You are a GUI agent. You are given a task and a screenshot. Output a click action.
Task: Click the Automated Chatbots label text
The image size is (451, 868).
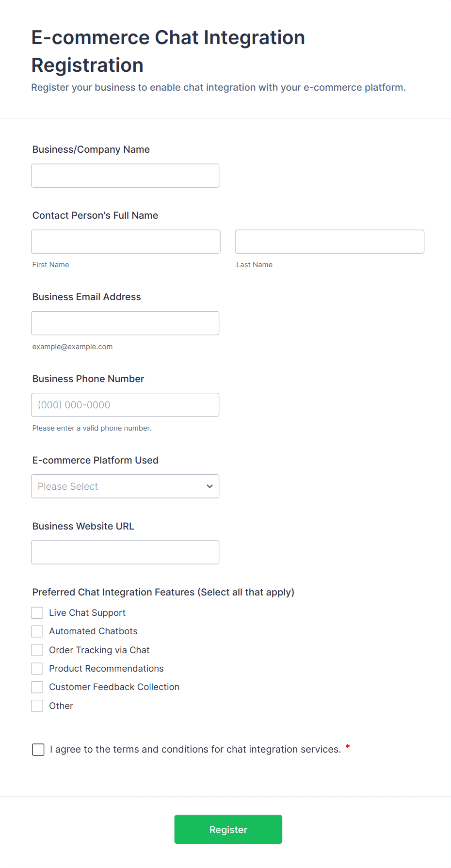93,631
